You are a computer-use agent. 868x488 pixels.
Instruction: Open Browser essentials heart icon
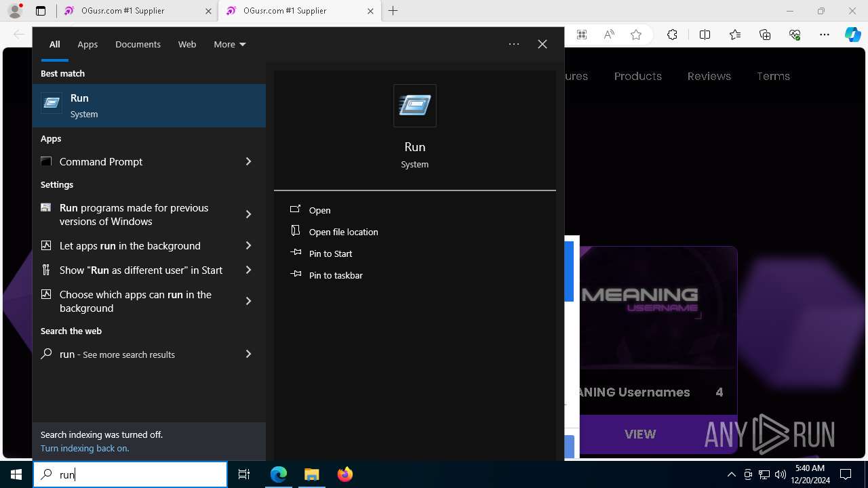pos(795,35)
